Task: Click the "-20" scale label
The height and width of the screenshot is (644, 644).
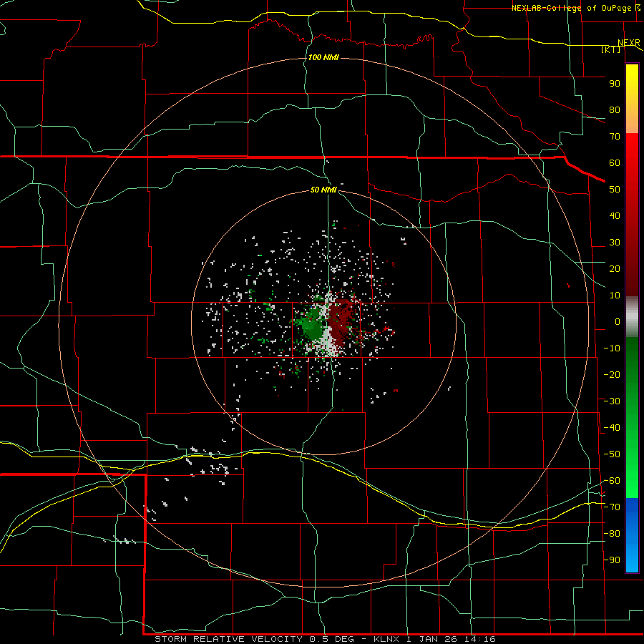Action: (x=612, y=375)
